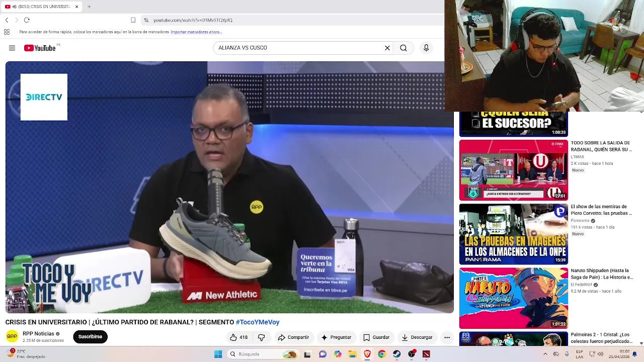
Task: Open the ESP LAA keyboard language switcher
Action: tap(580, 354)
